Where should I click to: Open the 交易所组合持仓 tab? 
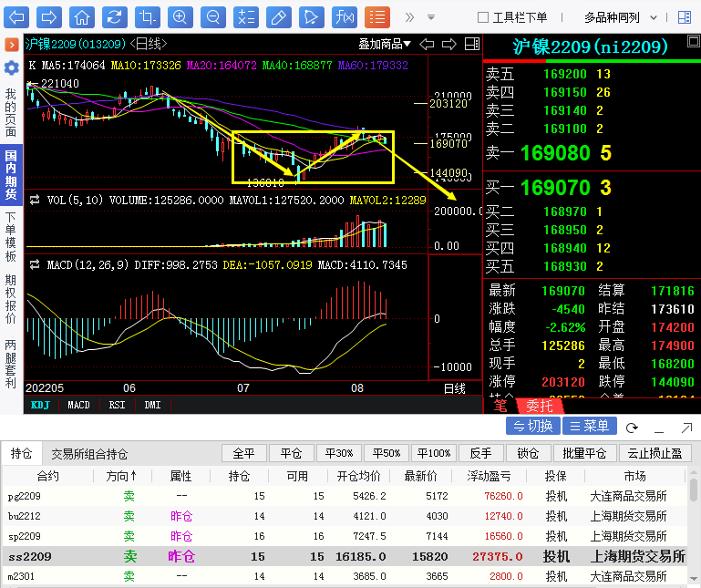[89, 453]
